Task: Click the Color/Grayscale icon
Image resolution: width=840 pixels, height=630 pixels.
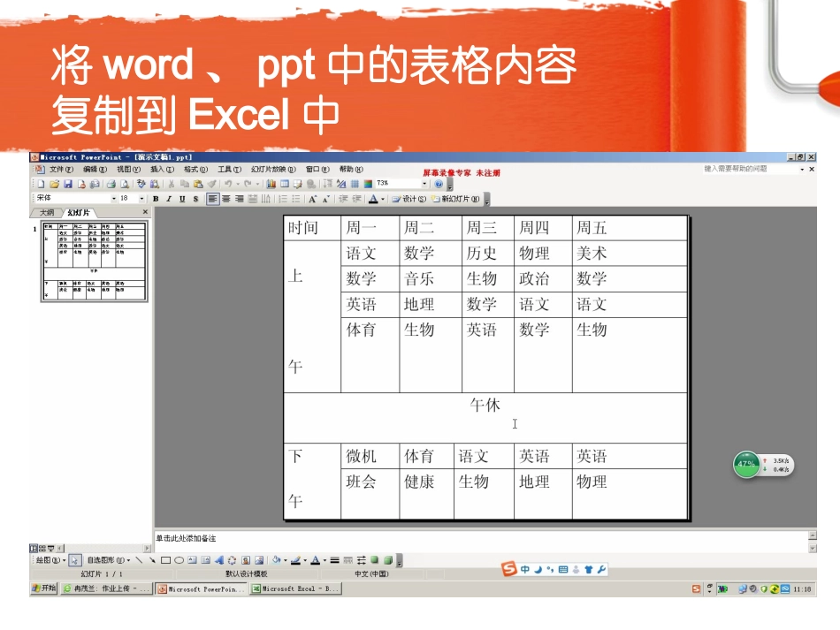Action: (x=368, y=184)
